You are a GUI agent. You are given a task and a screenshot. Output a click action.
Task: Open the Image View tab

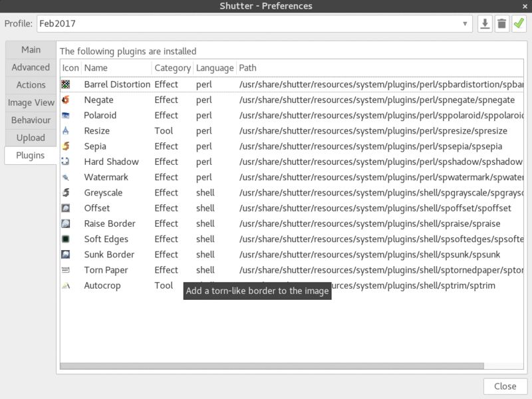click(x=31, y=103)
